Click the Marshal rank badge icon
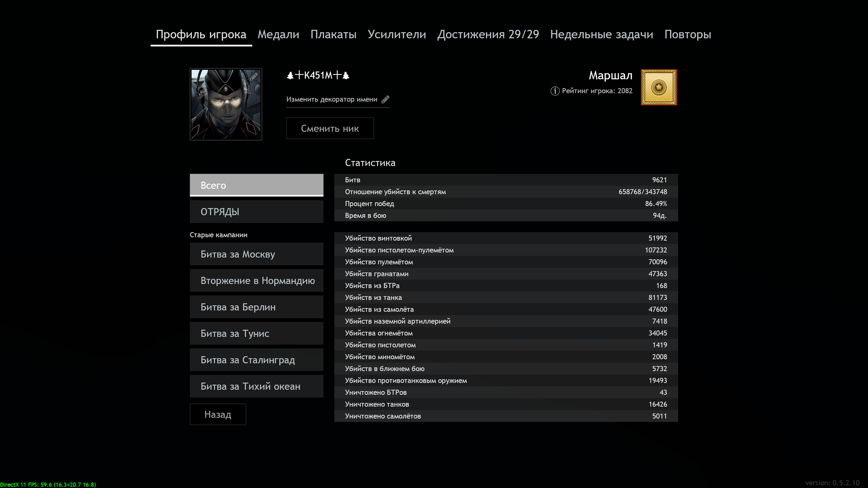The height and width of the screenshot is (488, 868). point(658,87)
